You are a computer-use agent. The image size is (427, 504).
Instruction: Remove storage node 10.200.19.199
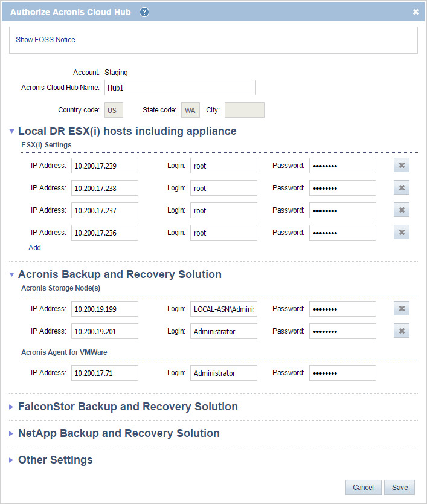[401, 309]
